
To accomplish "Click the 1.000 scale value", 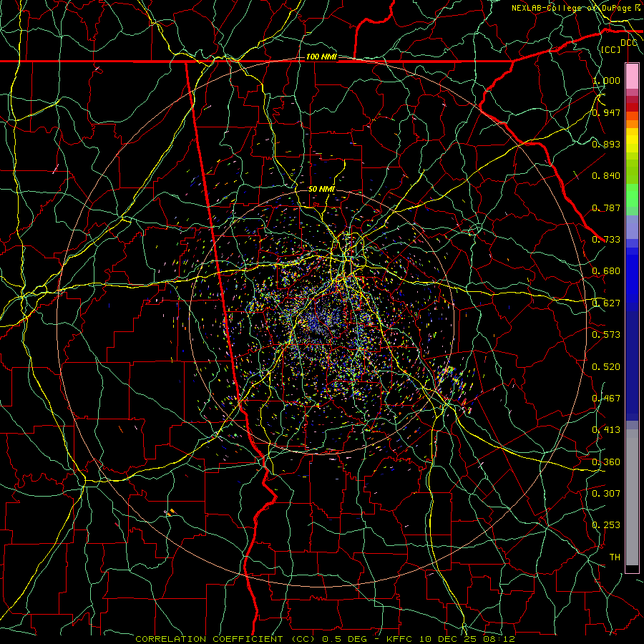I will 606,80.
